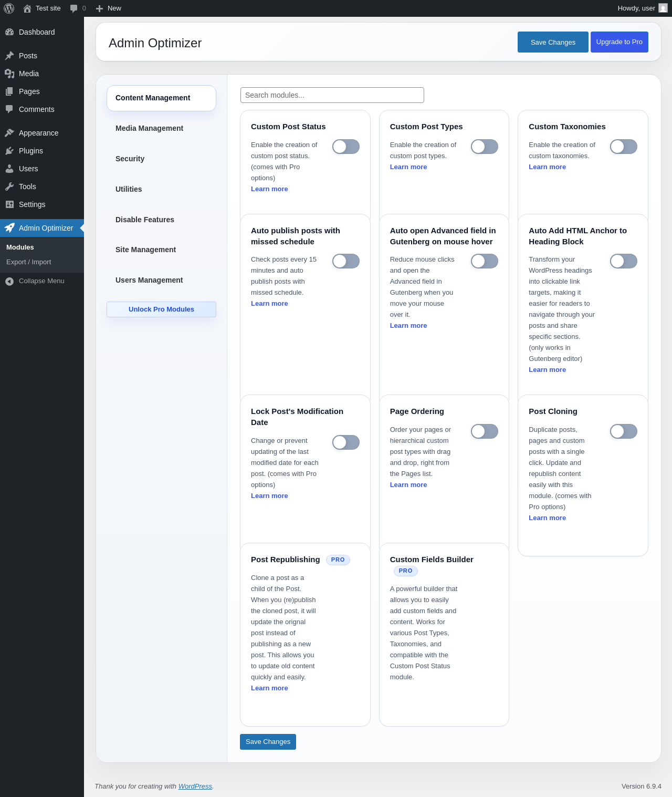Image resolution: width=672 pixels, height=797 pixels.
Task: Open the Test site home icon
Action: click(27, 8)
